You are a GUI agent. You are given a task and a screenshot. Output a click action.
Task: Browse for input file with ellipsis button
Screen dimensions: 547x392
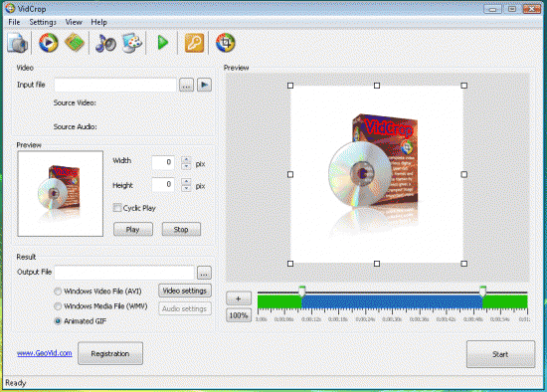[186, 85]
